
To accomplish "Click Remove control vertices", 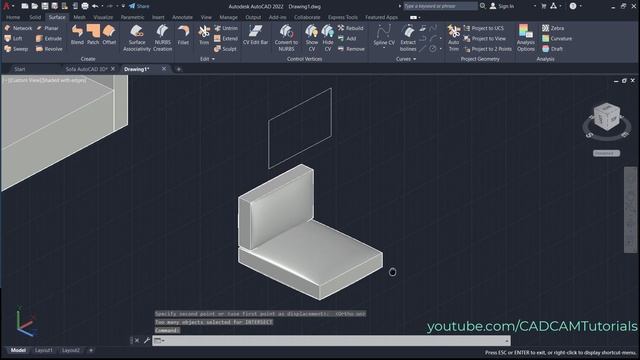I will [x=351, y=49].
